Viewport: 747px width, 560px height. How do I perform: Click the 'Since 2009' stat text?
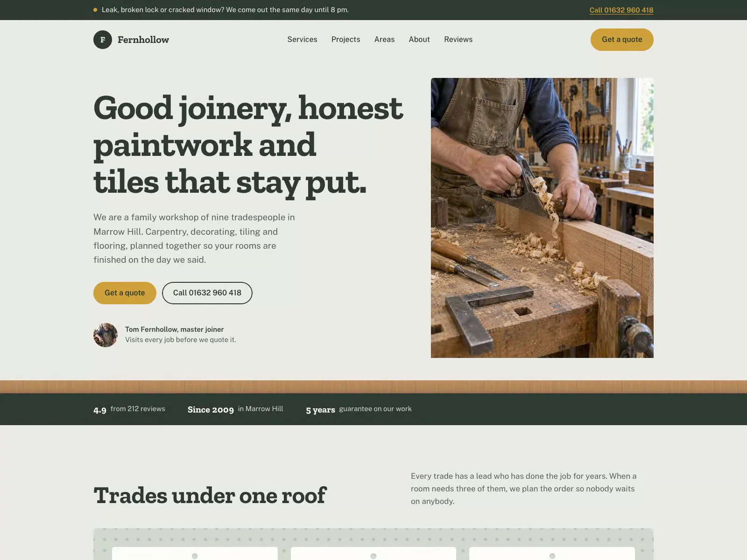211,410
